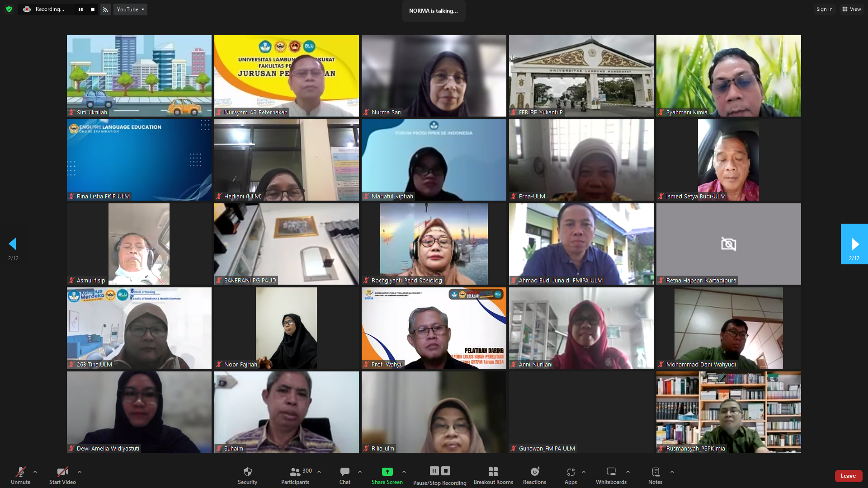
Task: Open the Reactions menu
Action: (534, 475)
